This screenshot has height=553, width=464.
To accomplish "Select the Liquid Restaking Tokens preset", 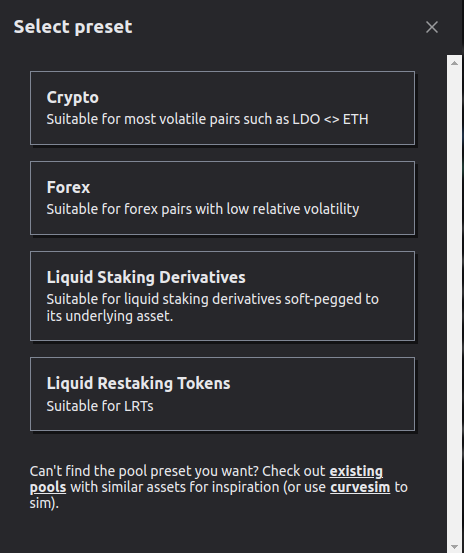I will [x=222, y=394].
